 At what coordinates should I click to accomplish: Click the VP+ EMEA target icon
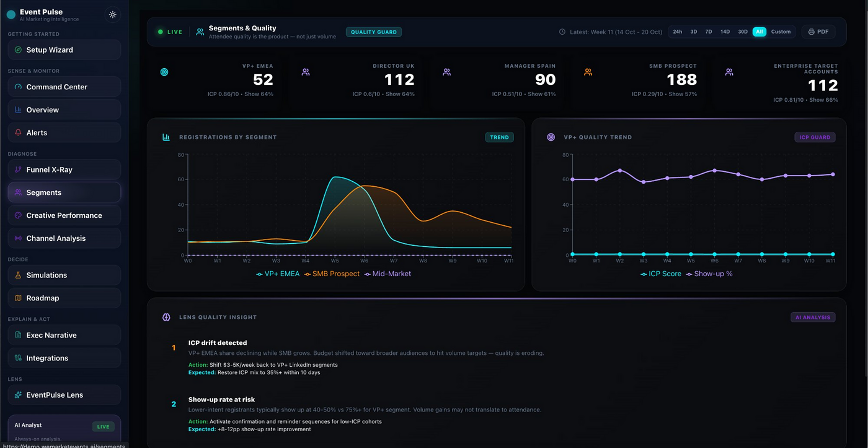pos(164,72)
